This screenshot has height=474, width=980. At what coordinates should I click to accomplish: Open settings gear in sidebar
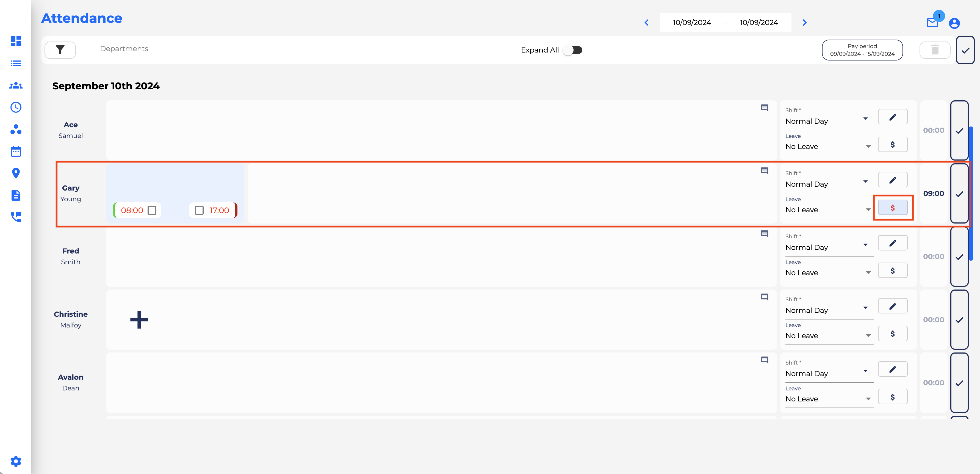pyautogui.click(x=16, y=461)
